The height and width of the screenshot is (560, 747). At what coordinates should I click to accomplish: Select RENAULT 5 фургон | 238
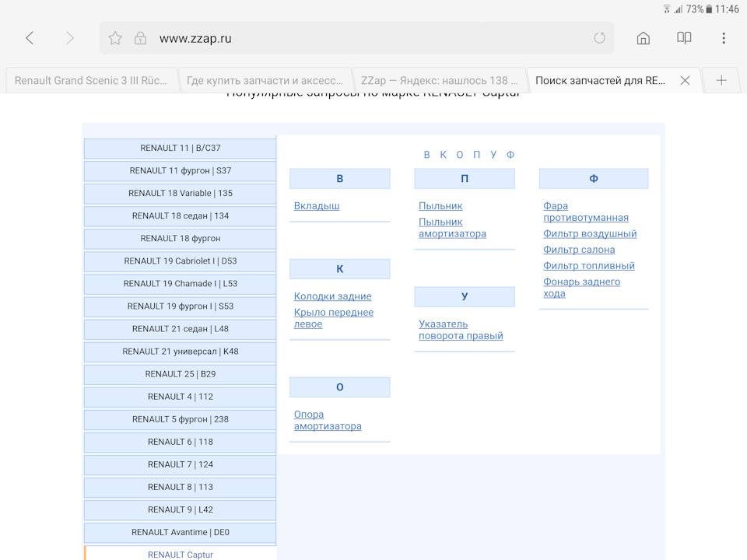[180, 419]
